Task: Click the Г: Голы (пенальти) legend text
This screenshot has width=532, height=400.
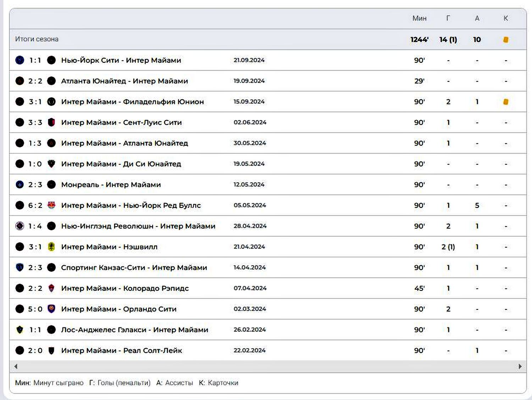Action: (120, 383)
